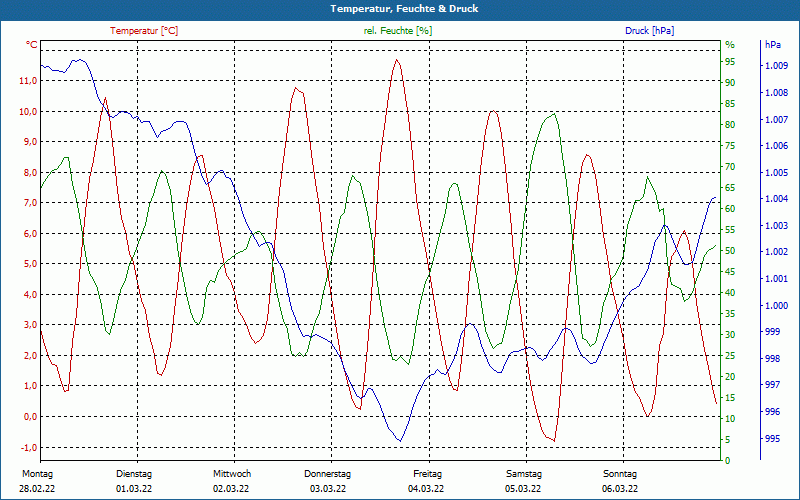This screenshot has height=500, width=800.
Task: Click the '75' humidity axis tick label
Action: (x=730, y=146)
